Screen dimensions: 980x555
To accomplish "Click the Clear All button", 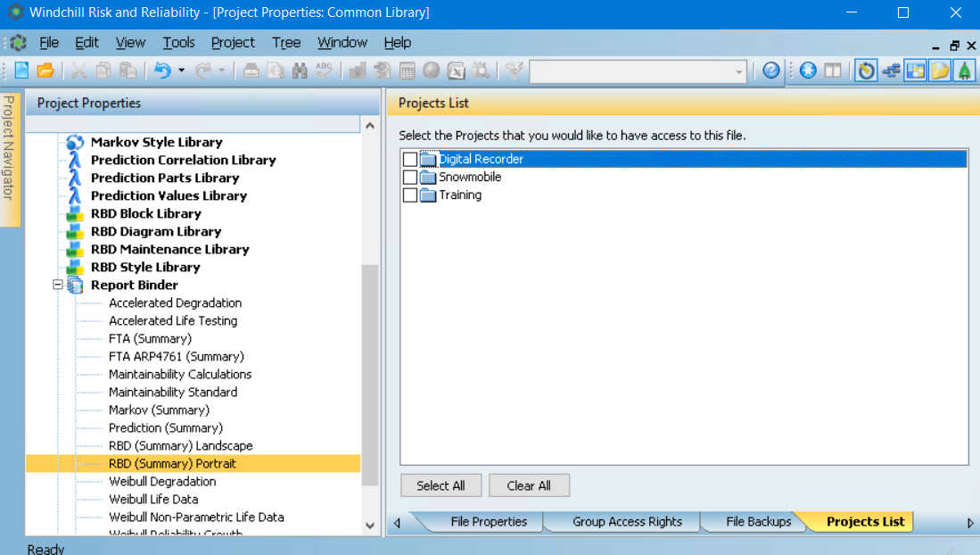I will pyautogui.click(x=529, y=485).
